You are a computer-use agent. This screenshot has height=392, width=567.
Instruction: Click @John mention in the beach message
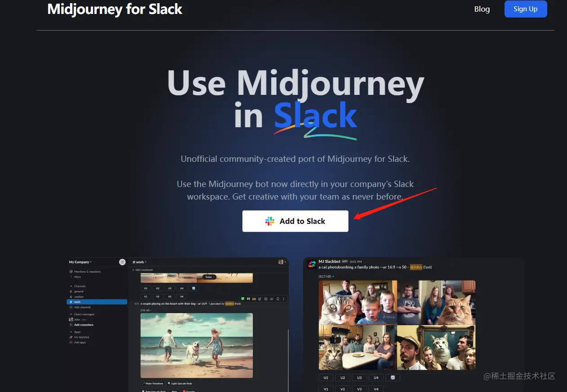(x=229, y=304)
